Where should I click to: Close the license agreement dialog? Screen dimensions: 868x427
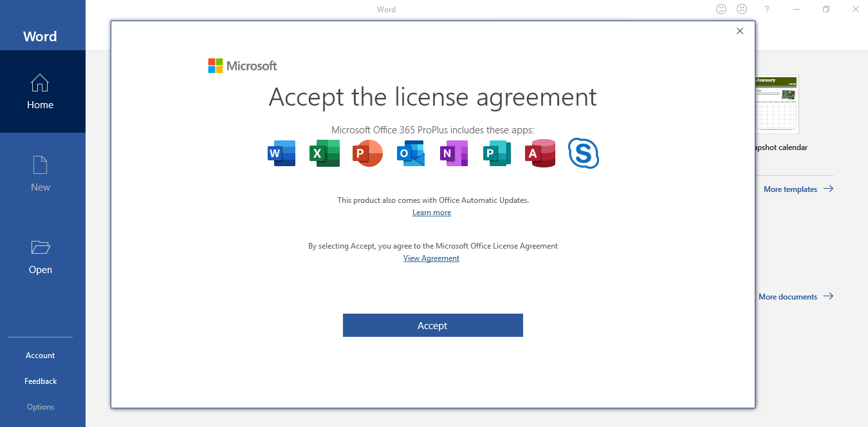pos(740,31)
